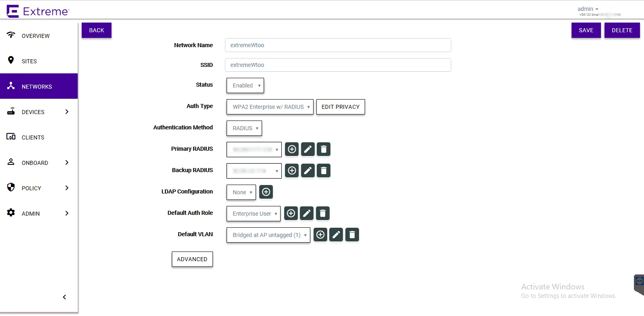644x316 pixels.
Task: Click into the SSID text field
Action: pos(338,65)
